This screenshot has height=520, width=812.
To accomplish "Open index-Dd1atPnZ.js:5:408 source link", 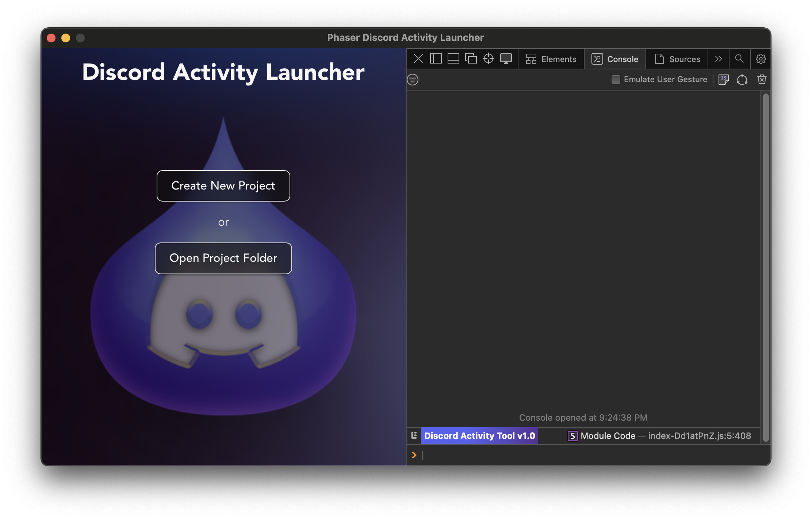I will [699, 436].
